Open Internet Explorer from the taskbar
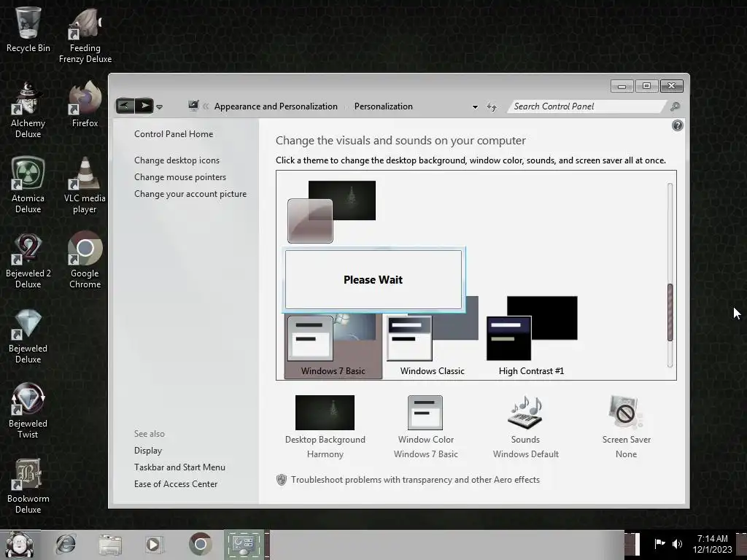 66,544
